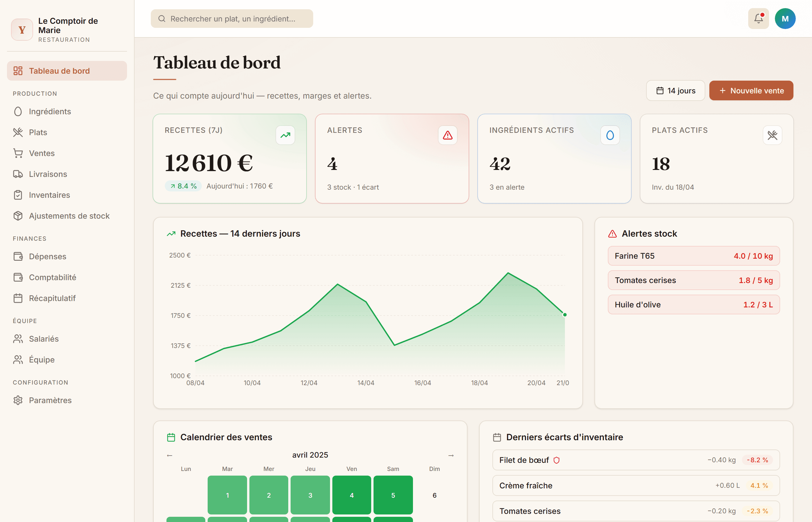This screenshot has height=522, width=812.
Task: Click the Livraisons truck icon
Action: (18, 174)
